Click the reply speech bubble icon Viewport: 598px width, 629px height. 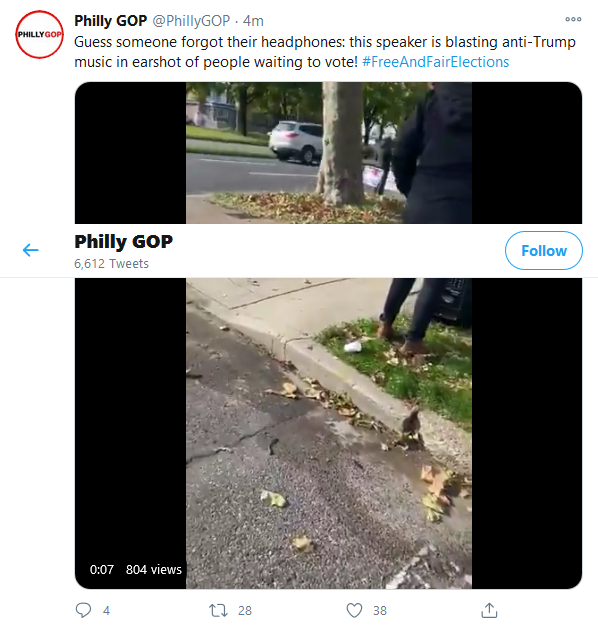coord(83,610)
